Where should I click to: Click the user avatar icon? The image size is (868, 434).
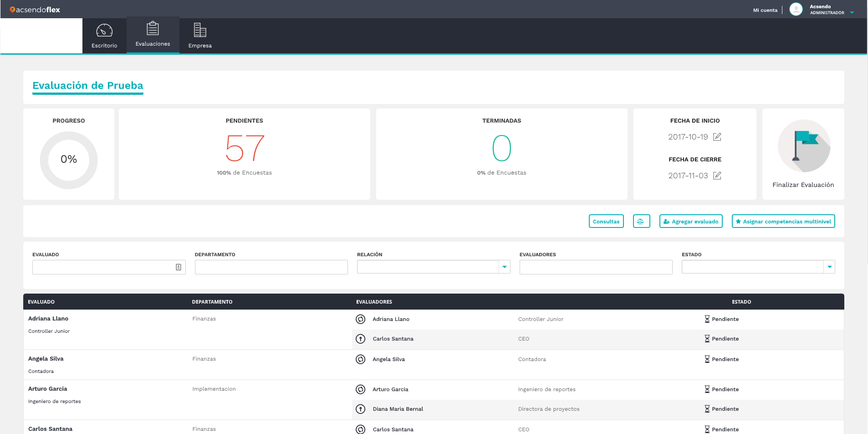796,9
